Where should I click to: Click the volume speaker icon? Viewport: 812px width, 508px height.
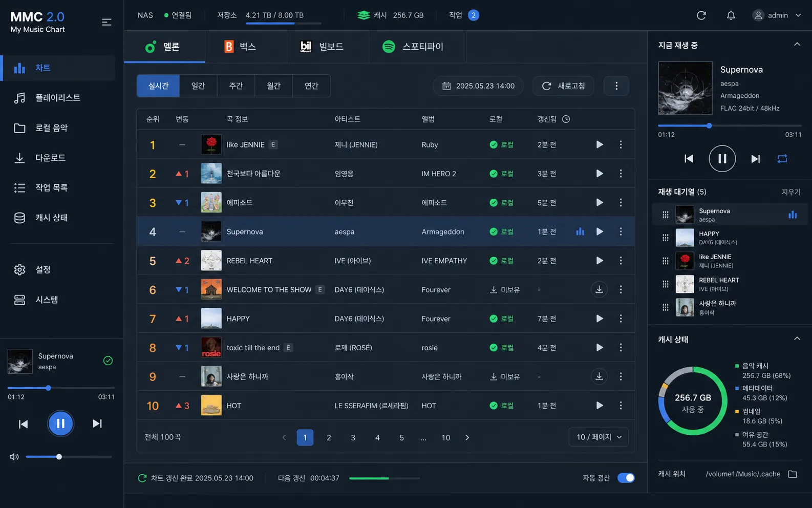click(x=14, y=457)
